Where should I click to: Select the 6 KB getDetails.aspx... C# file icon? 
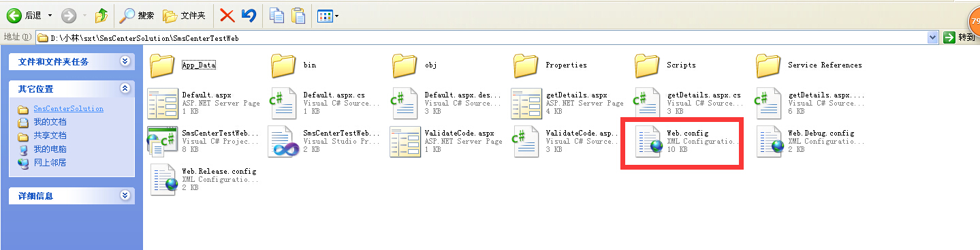pos(768,104)
